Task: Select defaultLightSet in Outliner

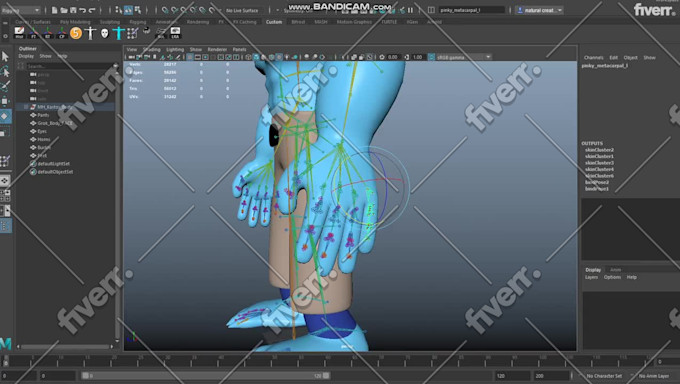Action: click(53, 164)
